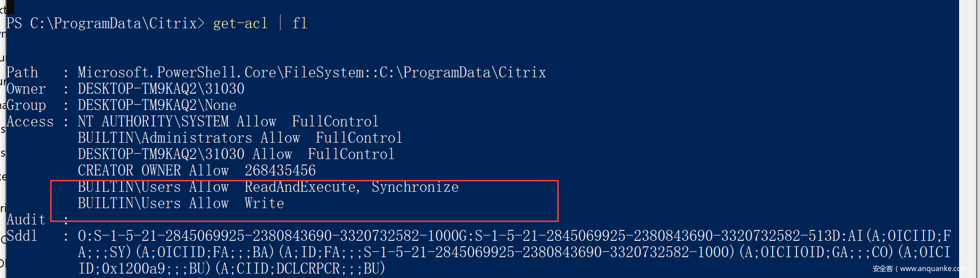Click the fl command after the pipe
Screen dimensions: 980x278
pos(300,23)
